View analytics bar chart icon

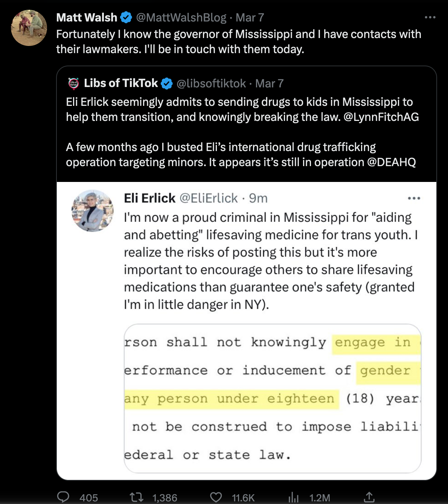pos(293,498)
